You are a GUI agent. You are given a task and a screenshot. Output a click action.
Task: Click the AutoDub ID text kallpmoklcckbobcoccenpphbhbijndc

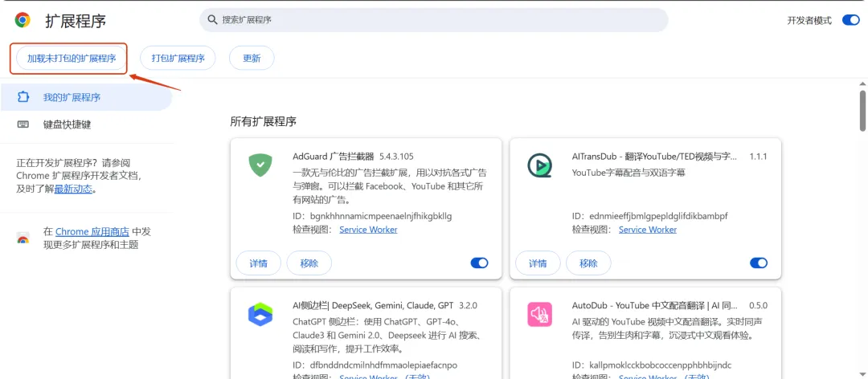[x=661, y=365]
